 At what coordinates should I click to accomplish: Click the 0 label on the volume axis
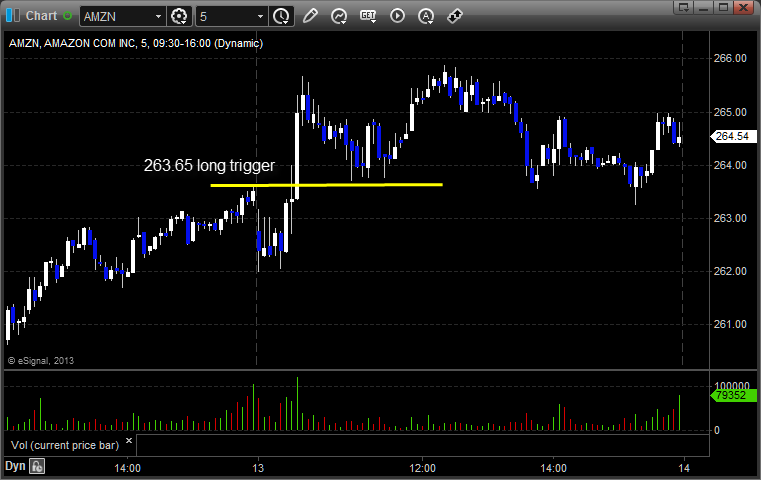coord(717,430)
